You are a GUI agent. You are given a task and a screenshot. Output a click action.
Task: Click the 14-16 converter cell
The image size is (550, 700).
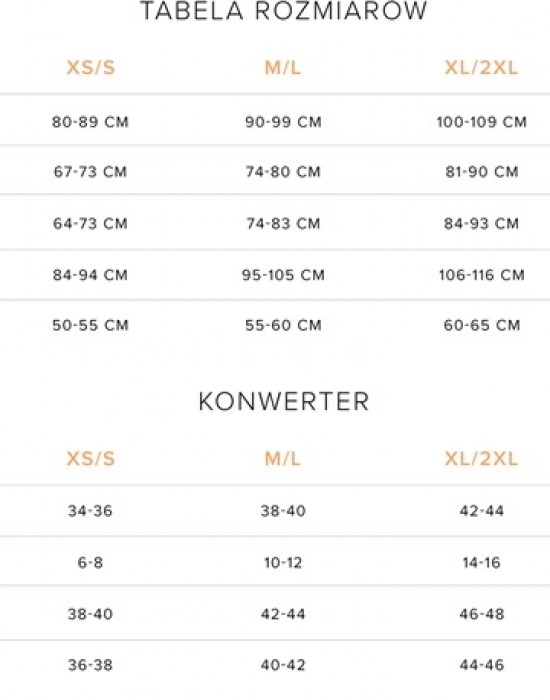click(x=482, y=562)
